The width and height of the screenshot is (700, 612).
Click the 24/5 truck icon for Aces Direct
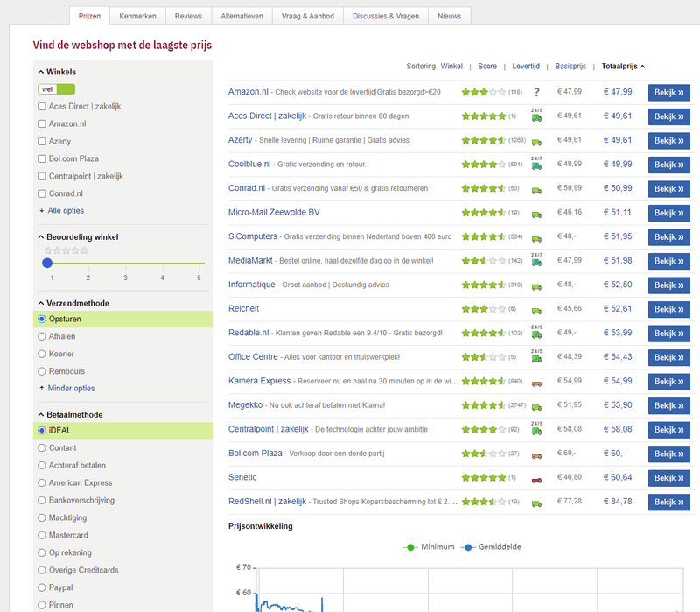pos(536,116)
